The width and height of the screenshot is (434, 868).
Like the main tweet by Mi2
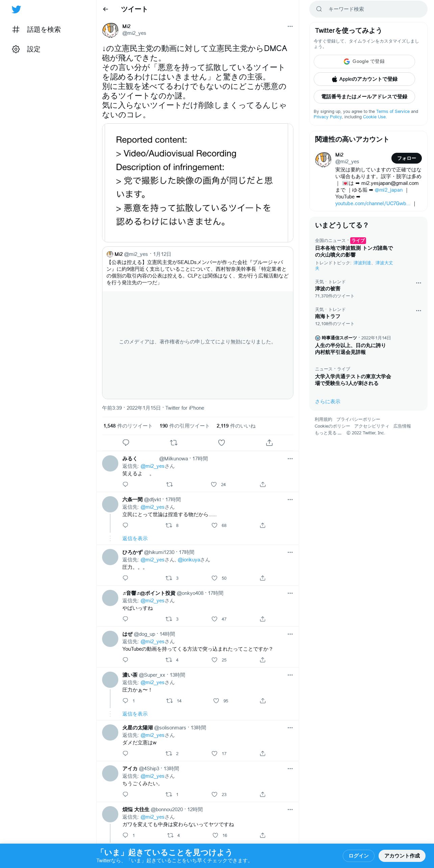(x=221, y=442)
